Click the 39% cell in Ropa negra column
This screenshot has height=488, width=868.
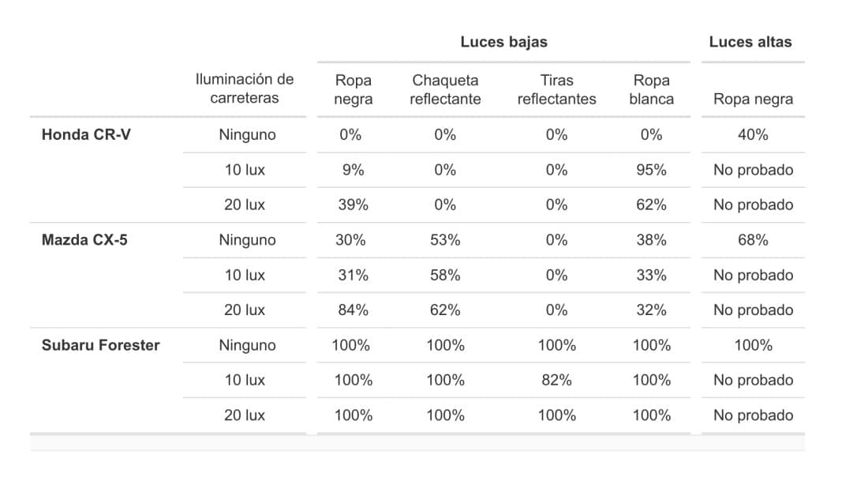pos(354,205)
